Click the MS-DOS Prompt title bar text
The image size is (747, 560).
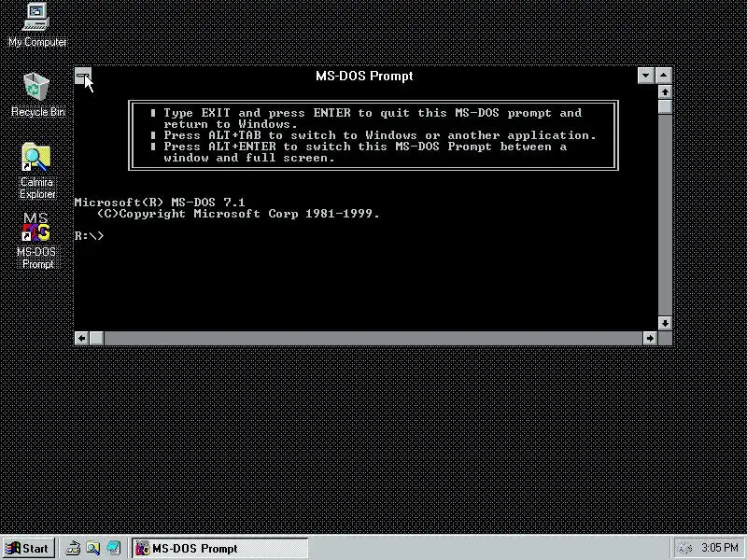[x=364, y=76]
